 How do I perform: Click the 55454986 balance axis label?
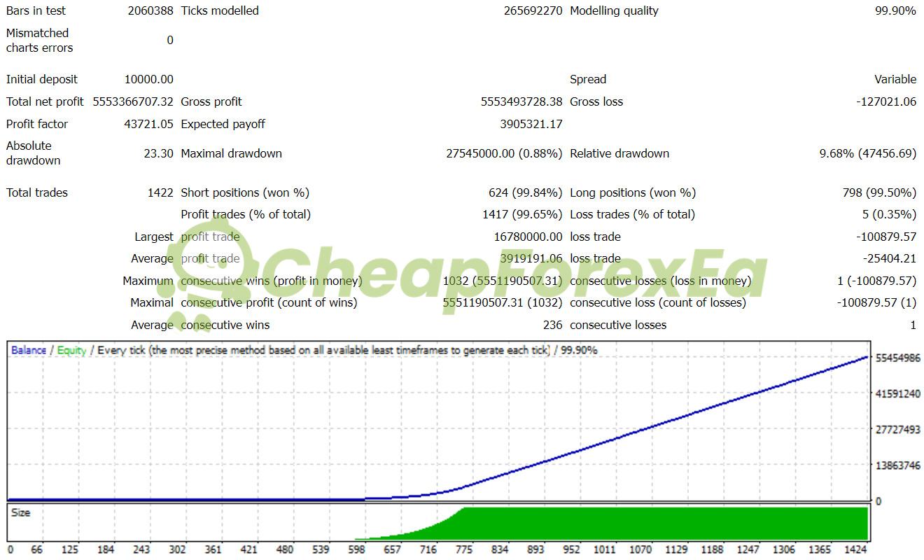[x=898, y=358]
